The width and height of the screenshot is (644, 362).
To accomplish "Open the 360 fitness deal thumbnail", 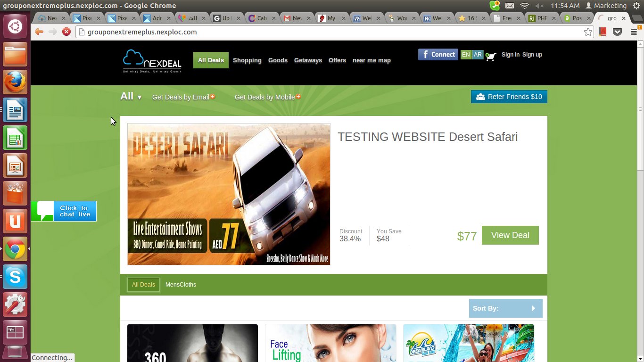I will [192, 343].
